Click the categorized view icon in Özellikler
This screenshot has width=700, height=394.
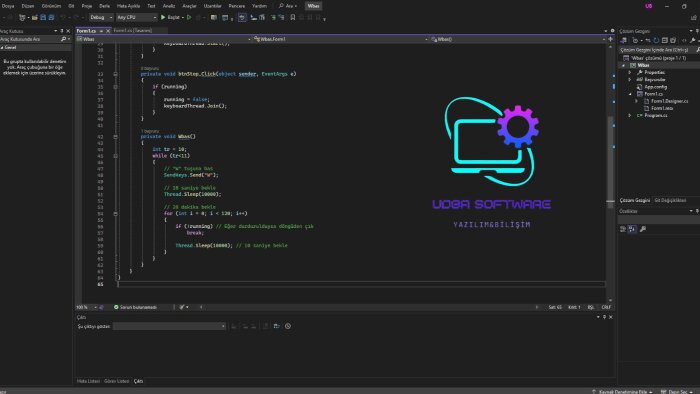point(623,229)
